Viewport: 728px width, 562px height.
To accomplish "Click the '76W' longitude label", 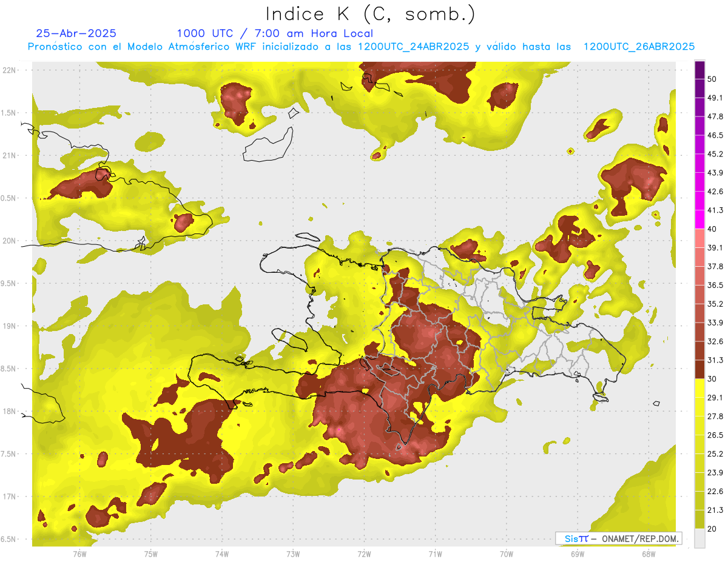I will click(x=79, y=554).
